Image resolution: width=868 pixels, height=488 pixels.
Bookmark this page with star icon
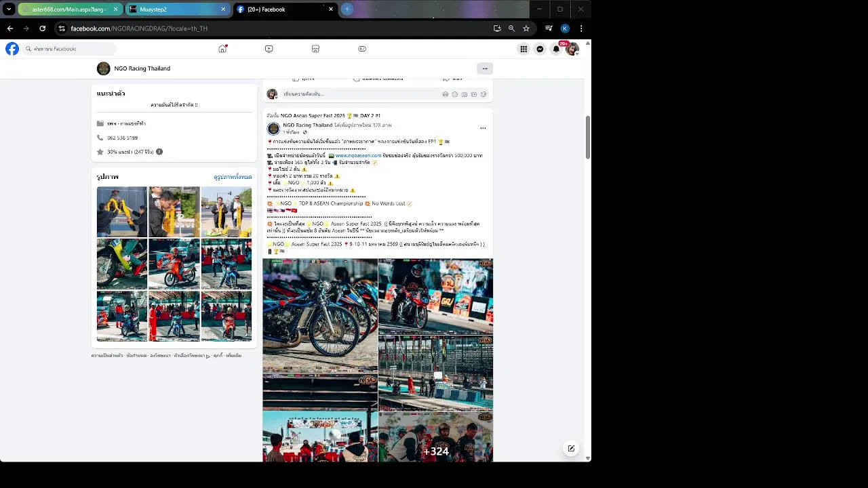pyautogui.click(x=526, y=28)
